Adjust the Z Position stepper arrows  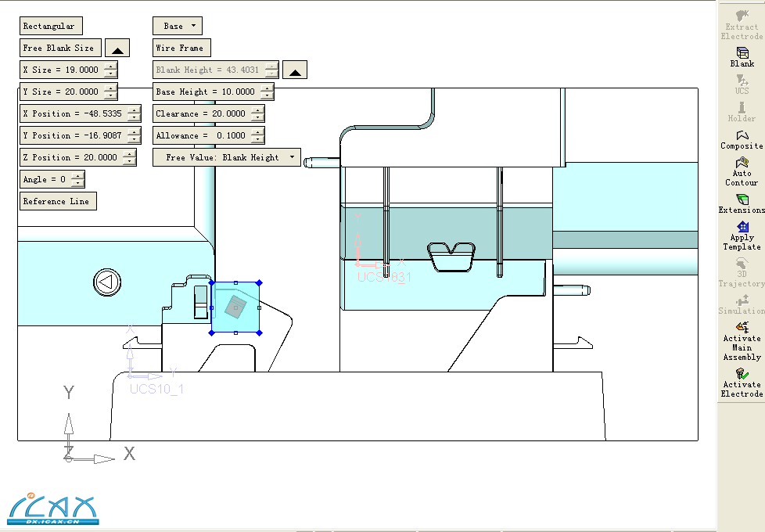129,157
